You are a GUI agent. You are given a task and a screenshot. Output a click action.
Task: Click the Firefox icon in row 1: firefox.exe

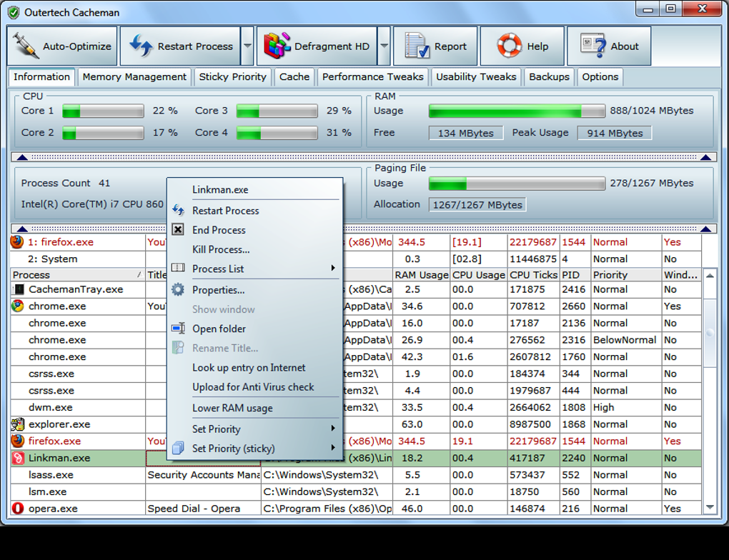17,241
